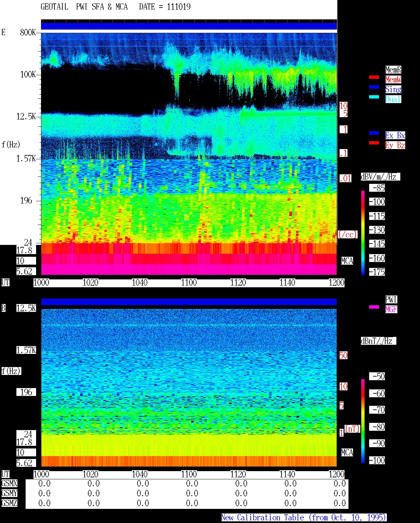This screenshot has width=420, height=523.
Task: Click the -85 value on electric color scale
Action: [x=377, y=188]
